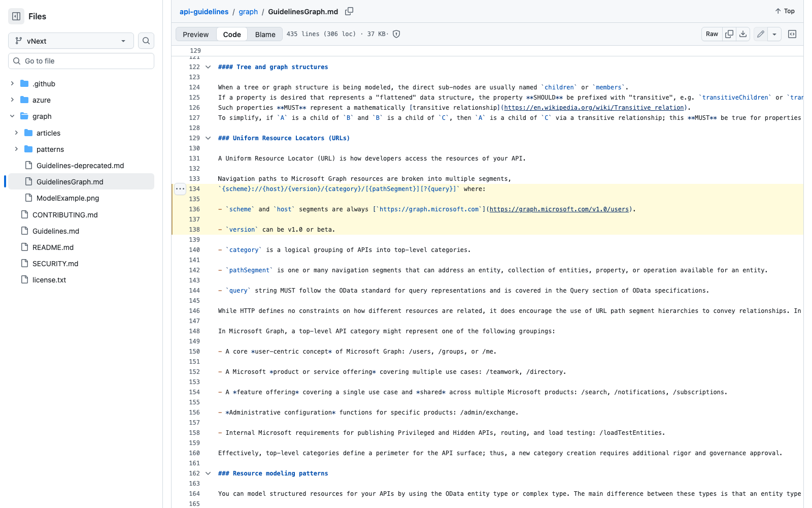The height and width of the screenshot is (508, 812).
Task: Select line number 140
Action: pos(194,250)
